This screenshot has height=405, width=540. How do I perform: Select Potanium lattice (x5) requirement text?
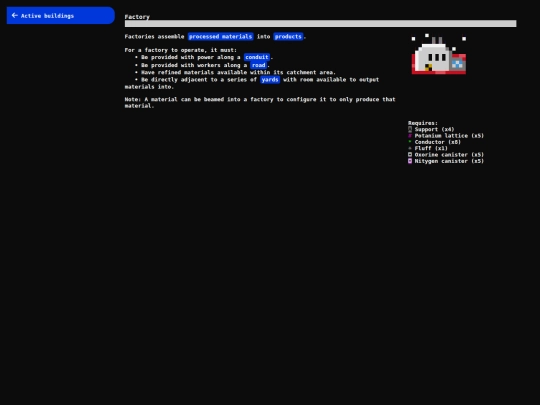[449, 136]
